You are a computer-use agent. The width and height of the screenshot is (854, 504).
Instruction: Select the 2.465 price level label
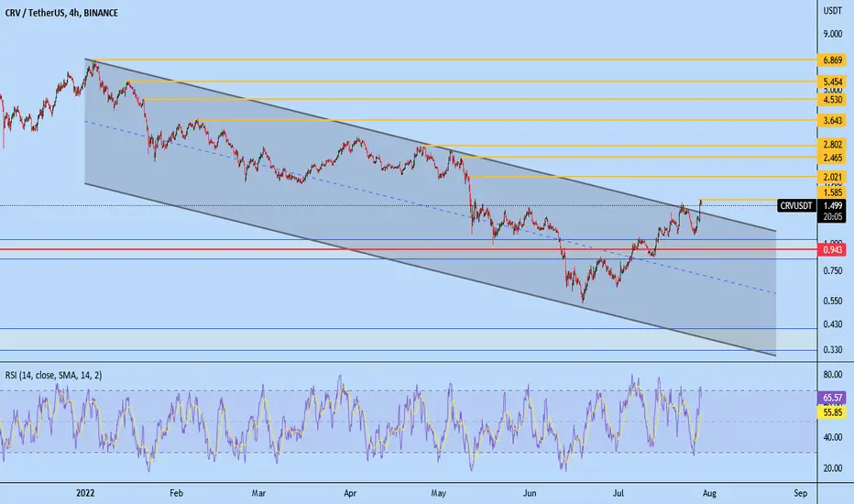point(833,158)
